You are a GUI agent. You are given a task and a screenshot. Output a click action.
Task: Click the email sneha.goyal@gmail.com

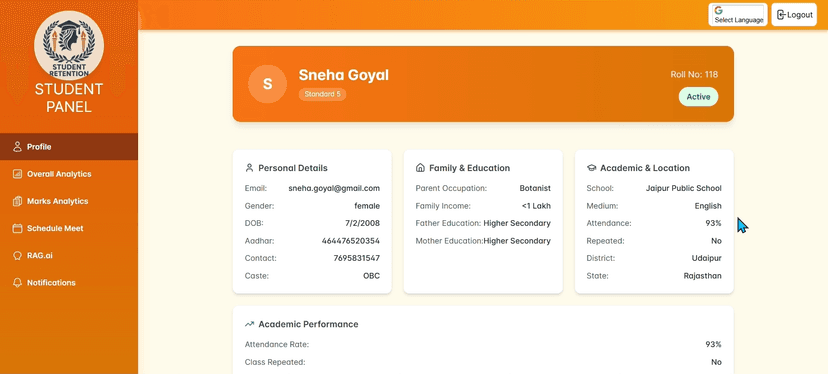pyautogui.click(x=334, y=188)
